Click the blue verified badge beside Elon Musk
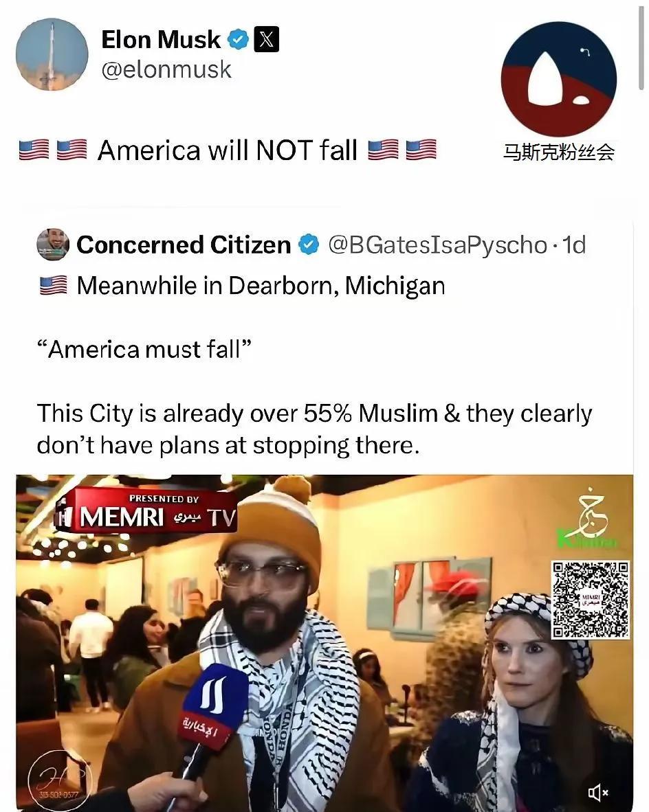Viewport: 649px width, 812px height. tap(239, 39)
